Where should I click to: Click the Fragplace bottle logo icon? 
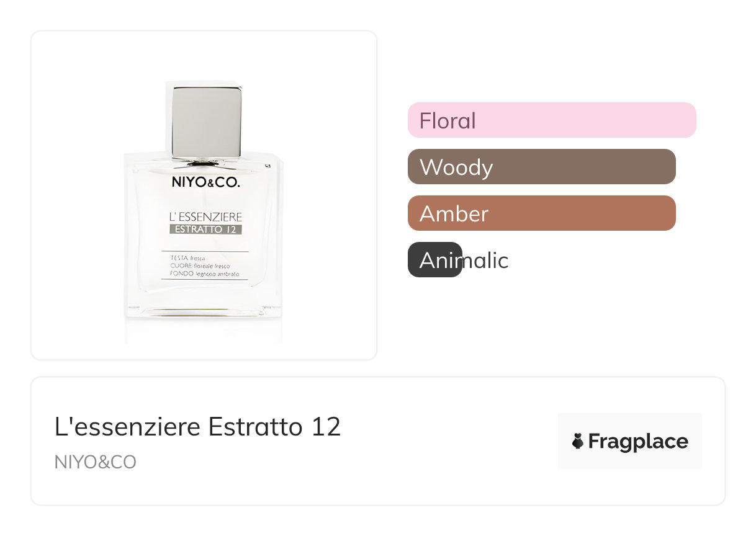[578, 442]
